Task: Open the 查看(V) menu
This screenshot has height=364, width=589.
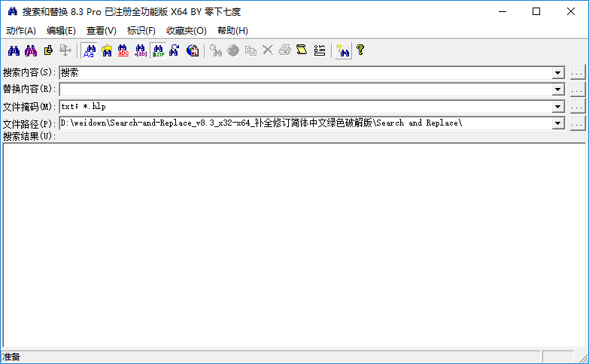Action: coord(102,31)
